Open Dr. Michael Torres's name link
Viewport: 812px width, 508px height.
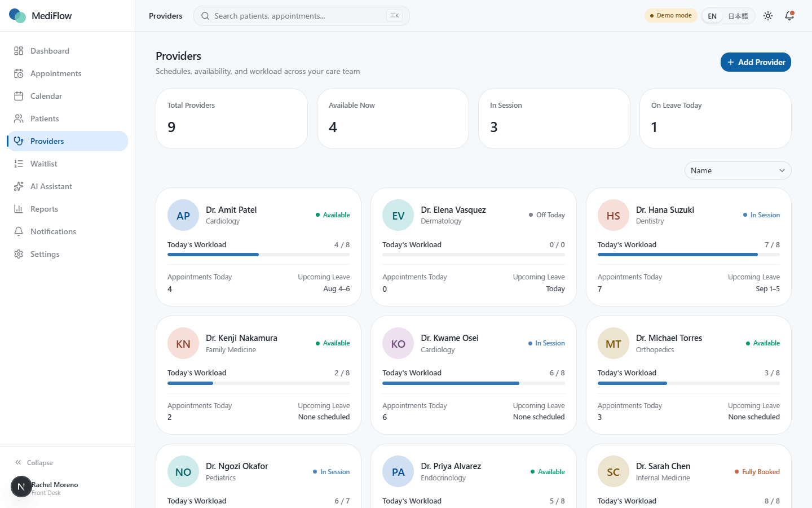pyautogui.click(x=669, y=338)
